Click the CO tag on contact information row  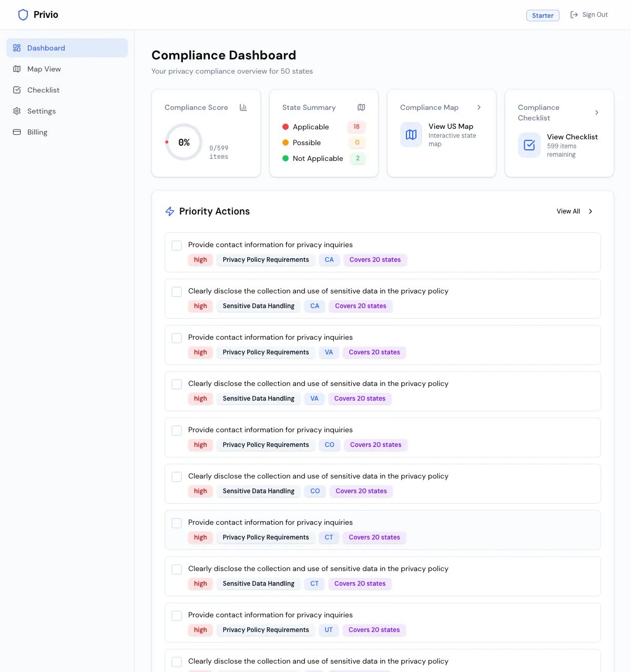click(330, 445)
